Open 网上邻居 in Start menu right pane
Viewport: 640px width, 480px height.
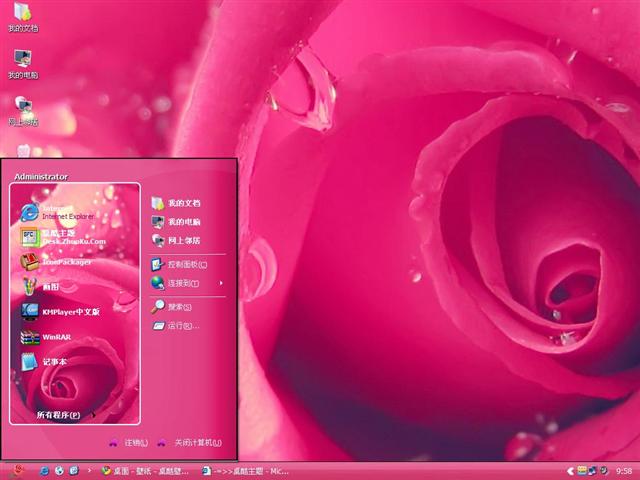point(176,241)
